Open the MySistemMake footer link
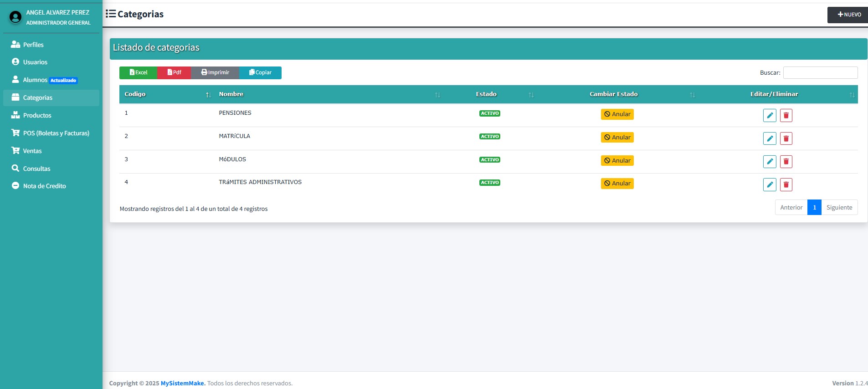The width and height of the screenshot is (868, 389). (x=183, y=384)
